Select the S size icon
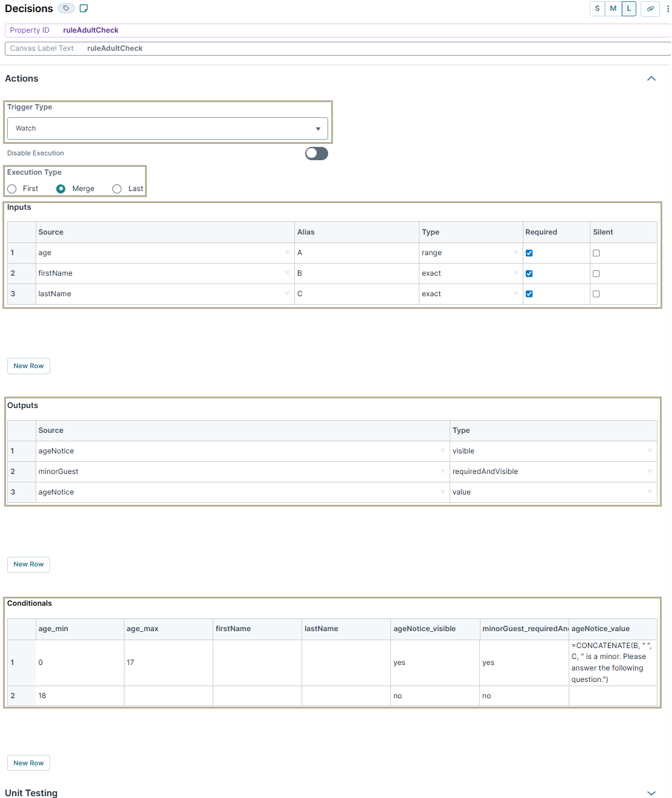 coord(597,8)
